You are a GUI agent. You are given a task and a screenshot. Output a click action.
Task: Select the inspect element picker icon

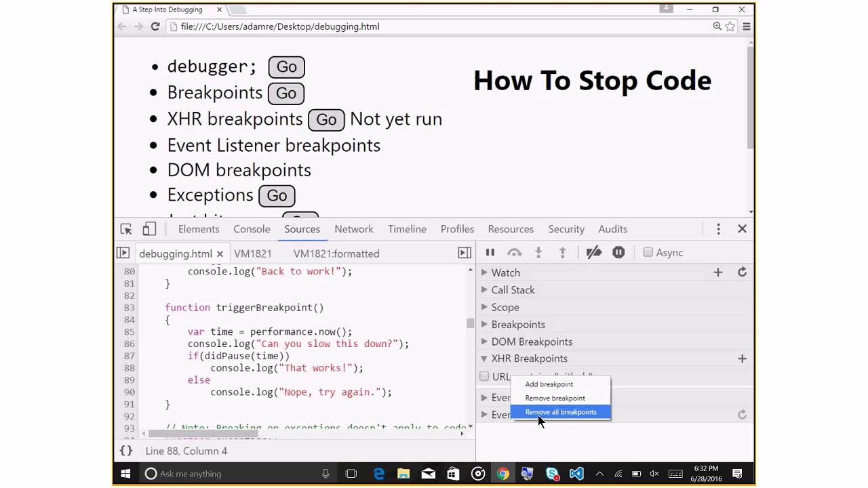[126, 229]
